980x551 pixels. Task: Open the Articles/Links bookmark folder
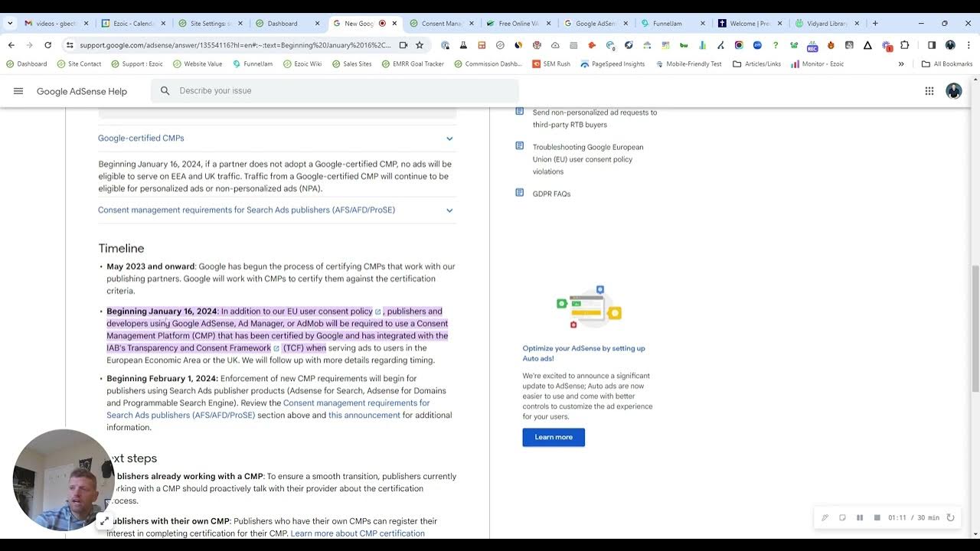[x=757, y=64]
